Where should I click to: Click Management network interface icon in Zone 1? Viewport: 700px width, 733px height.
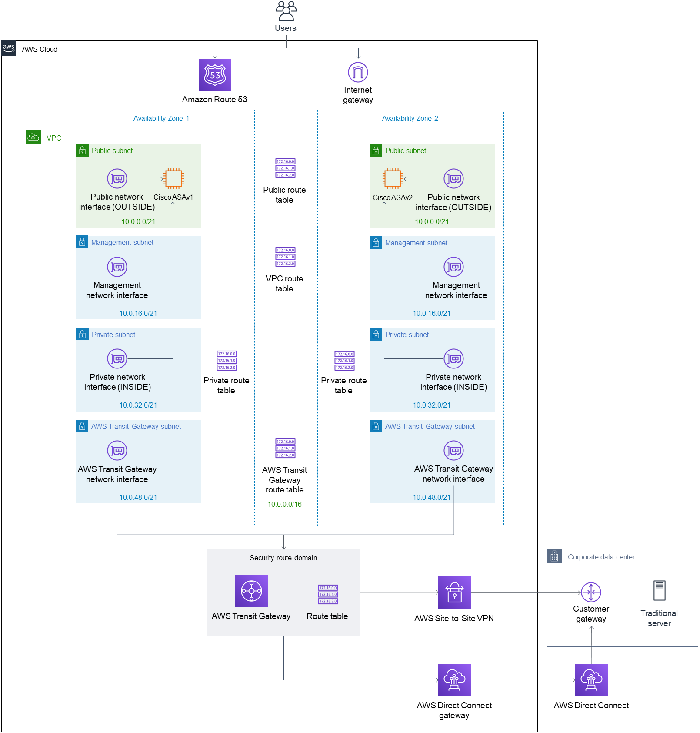coord(117,267)
